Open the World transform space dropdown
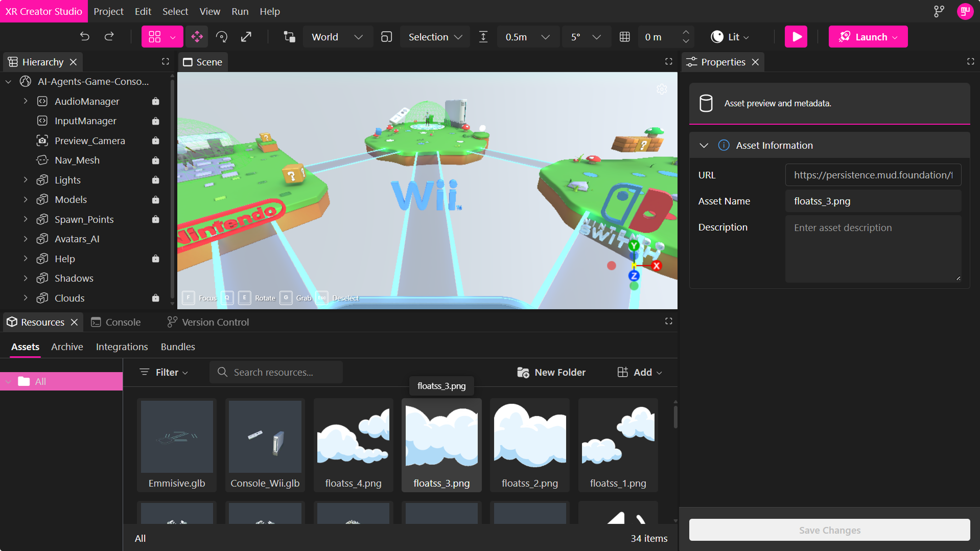 click(x=337, y=37)
